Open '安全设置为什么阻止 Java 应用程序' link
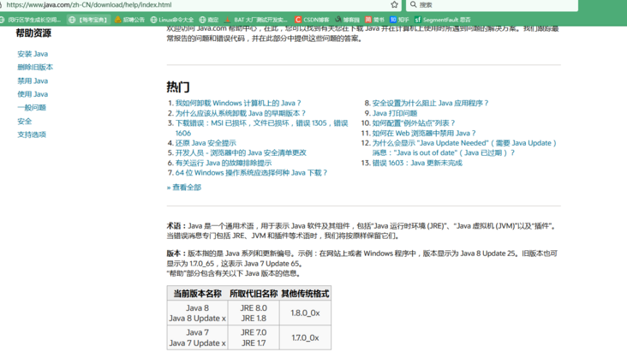The height and width of the screenshot is (364, 627). [x=430, y=103]
